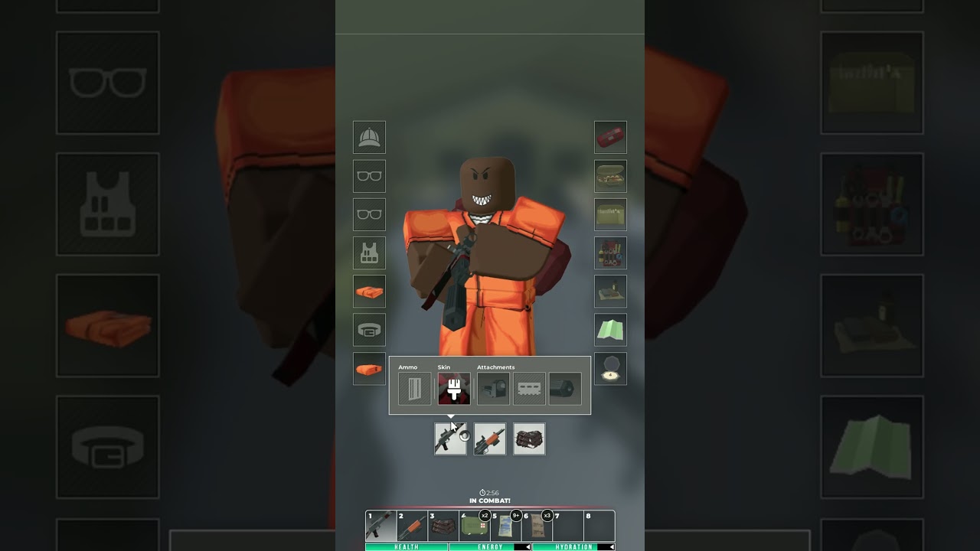Open the weapon Skin paintbrush slot
The width and height of the screenshot is (980, 551).
click(454, 389)
